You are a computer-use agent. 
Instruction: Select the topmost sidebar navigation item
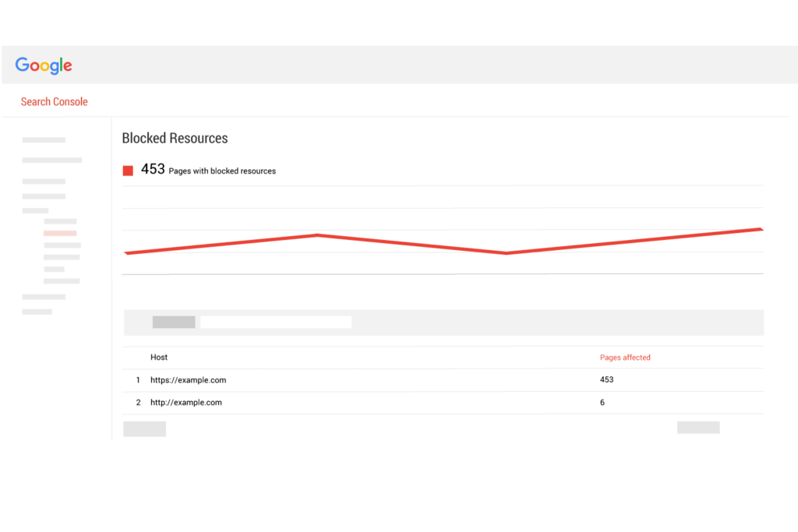(x=44, y=139)
